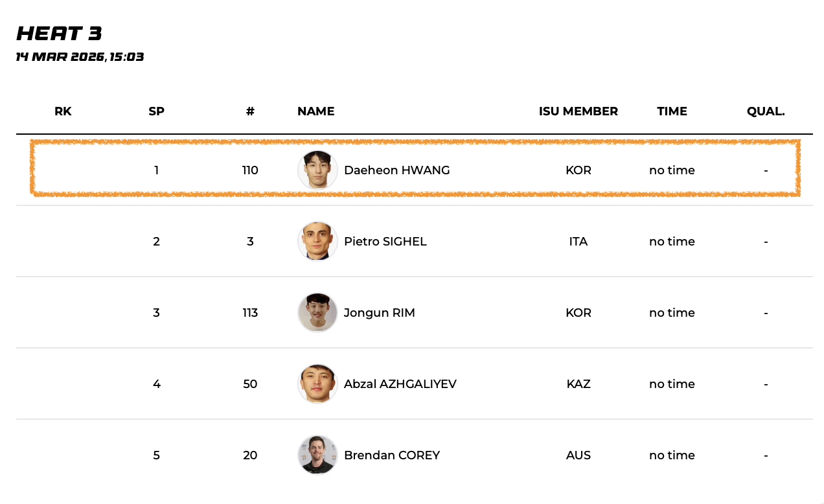This screenshot has height=504, width=824.
Task: Click the NAME column header
Action: [315, 111]
